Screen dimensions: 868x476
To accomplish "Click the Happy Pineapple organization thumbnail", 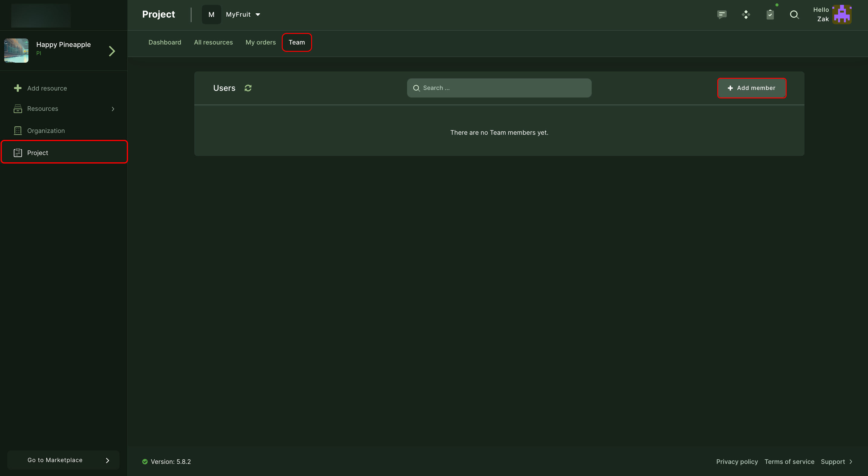I will (x=16, y=51).
